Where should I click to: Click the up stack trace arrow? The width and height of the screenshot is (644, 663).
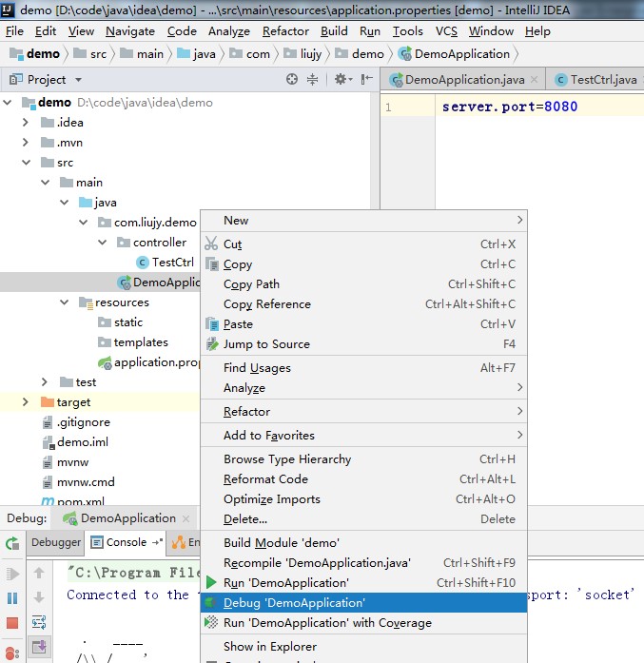(x=39, y=573)
